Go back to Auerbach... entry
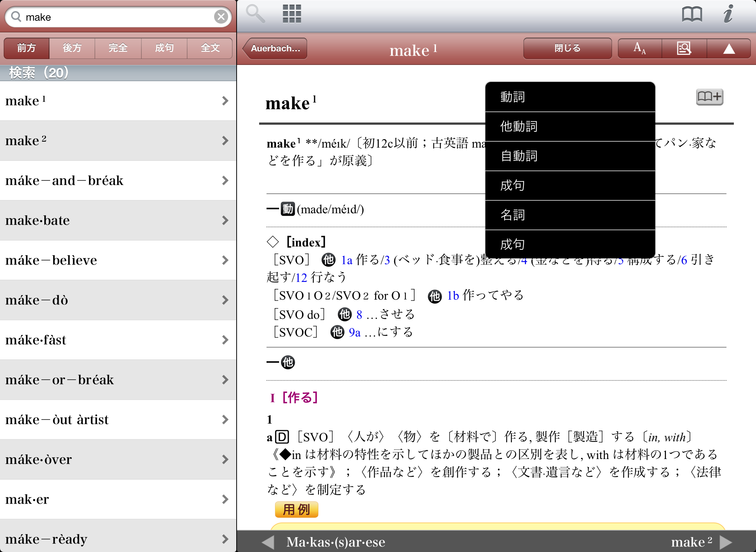Screen dimensions: 756x552 point(275,48)
